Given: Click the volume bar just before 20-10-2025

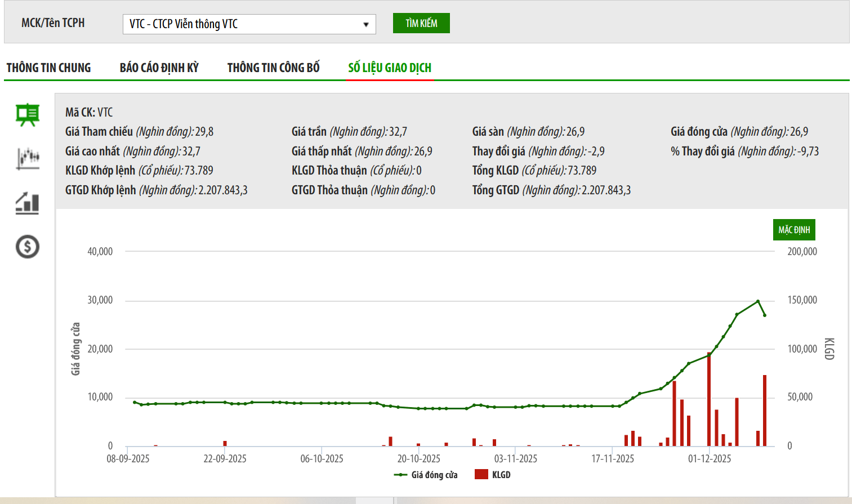Looking at the screenshot, I should 390,441.
